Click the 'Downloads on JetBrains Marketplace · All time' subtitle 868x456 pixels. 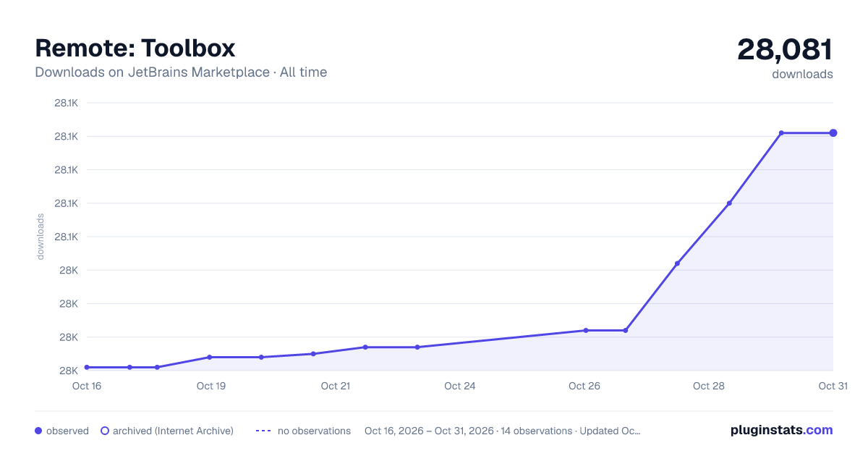(x=181, y=72)
